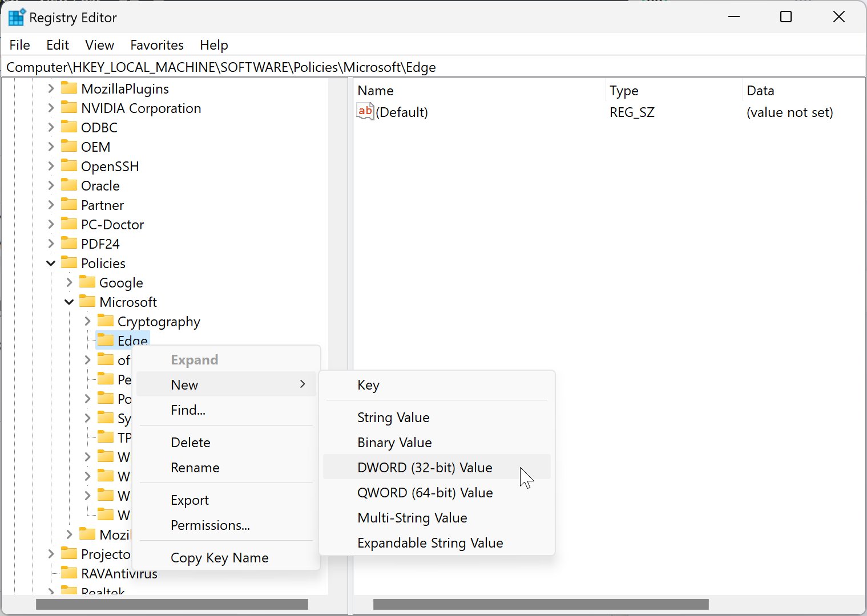Click the Projecto folder icon
This screenshot has height=616, width=867.
(69, 554)
